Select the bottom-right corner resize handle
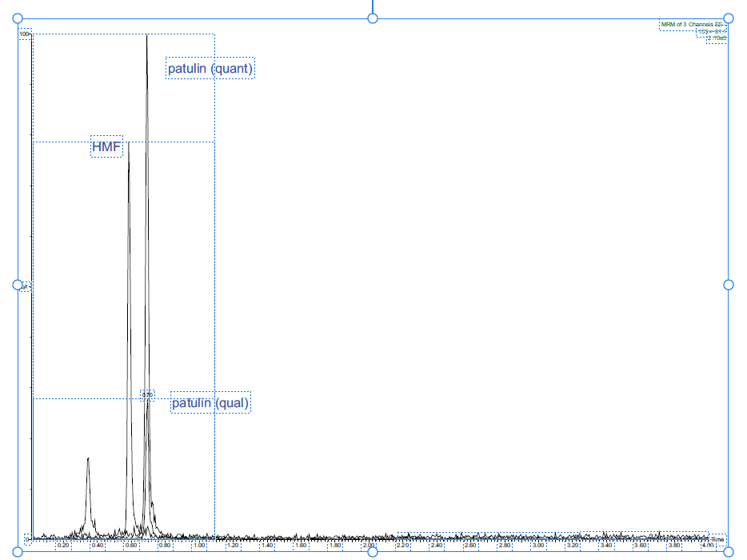747x560 pixels. click(729, 552)
